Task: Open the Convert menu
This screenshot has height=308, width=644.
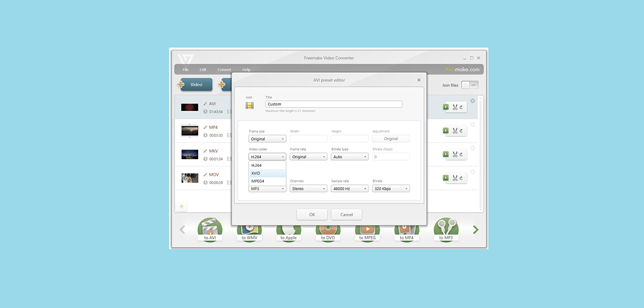Action: click(224, 69)
